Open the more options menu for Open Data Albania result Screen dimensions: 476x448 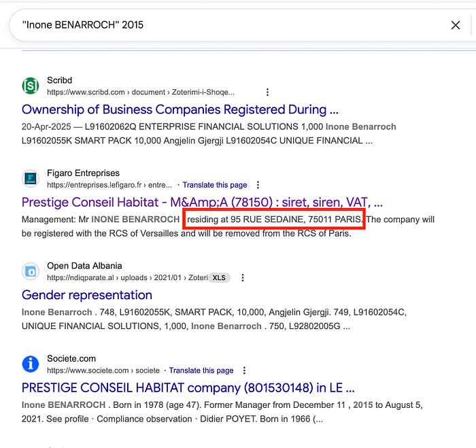point(243,278)
